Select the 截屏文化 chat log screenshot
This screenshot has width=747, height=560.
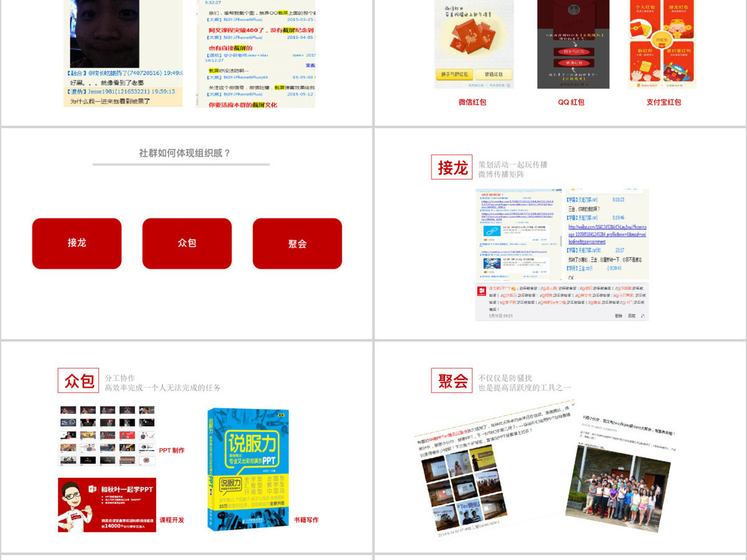[256, 54]
